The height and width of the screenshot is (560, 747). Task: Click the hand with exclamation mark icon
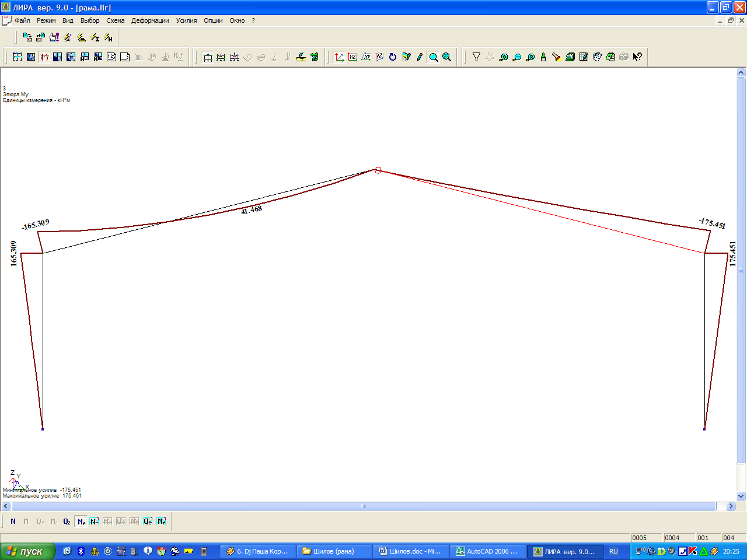tap(54, 37)
